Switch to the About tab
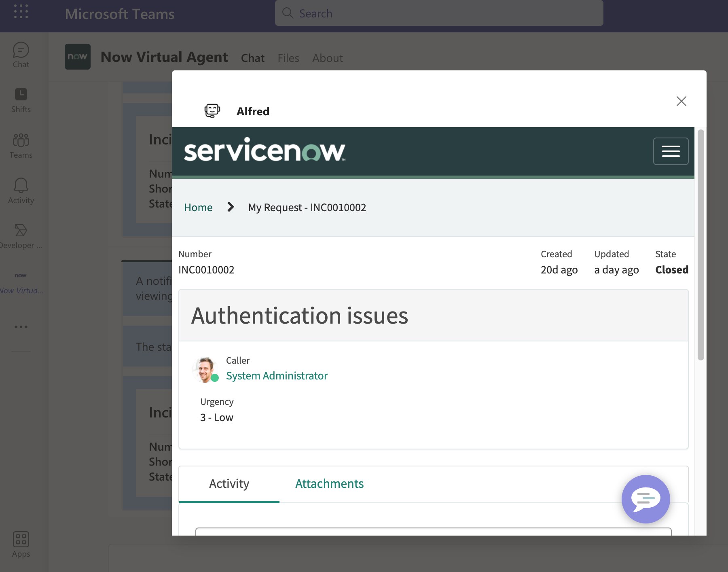The width and height of the screenshot is (728, 572). 328,58
